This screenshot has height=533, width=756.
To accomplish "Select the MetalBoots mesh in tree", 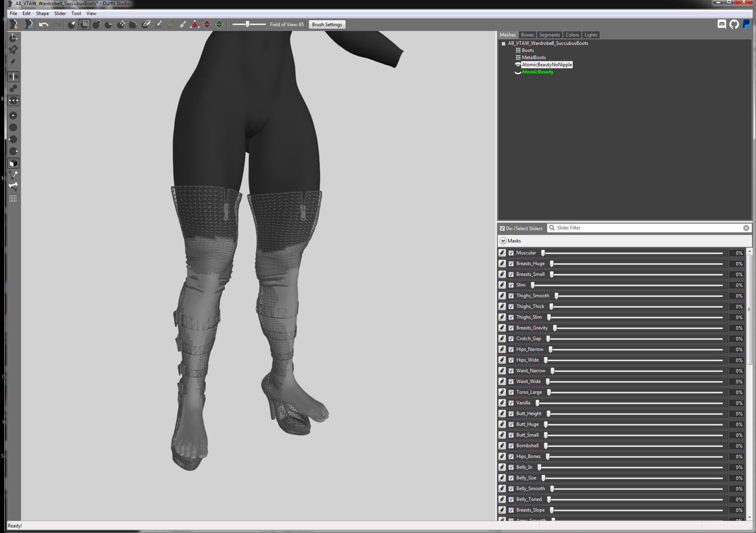I will coord(533,58).
